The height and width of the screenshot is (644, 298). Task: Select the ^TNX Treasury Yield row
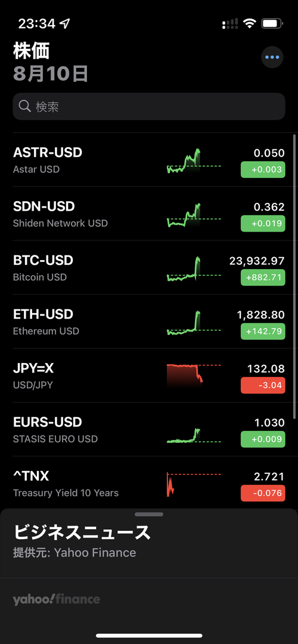point(149,483)
